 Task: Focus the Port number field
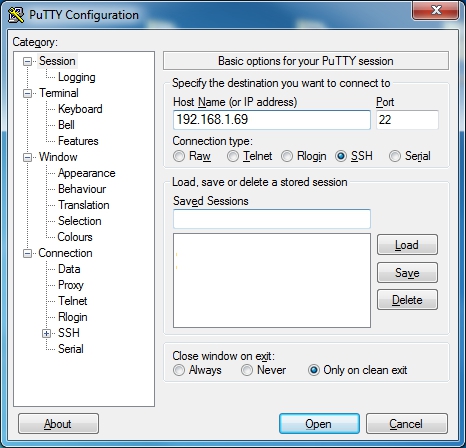pos(407,120)
